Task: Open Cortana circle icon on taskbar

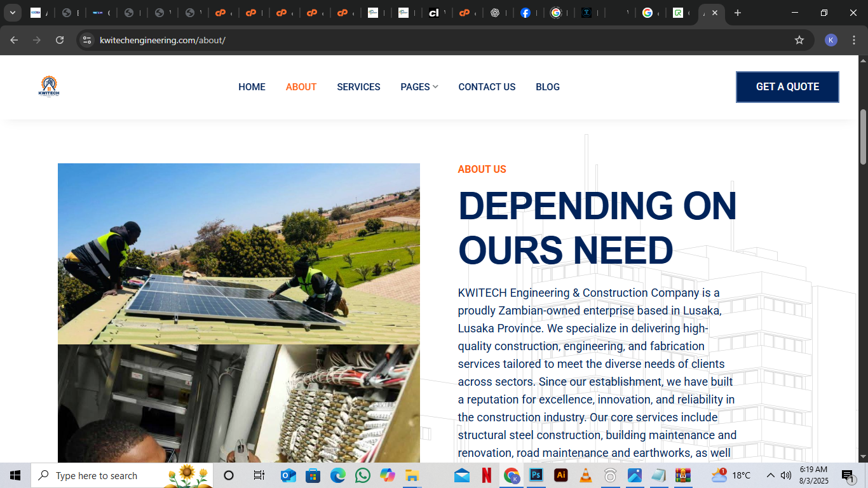Action: click(229, 475)
